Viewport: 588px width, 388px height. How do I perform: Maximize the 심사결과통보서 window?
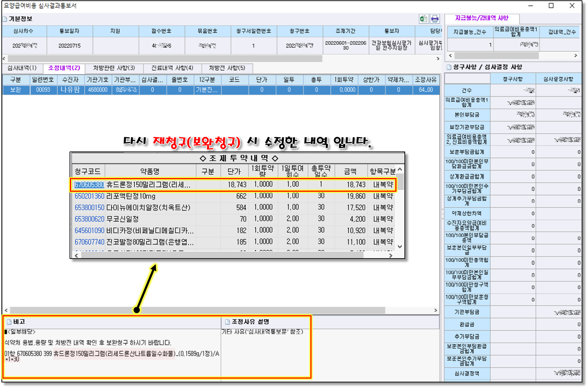[x=551, y=6]
